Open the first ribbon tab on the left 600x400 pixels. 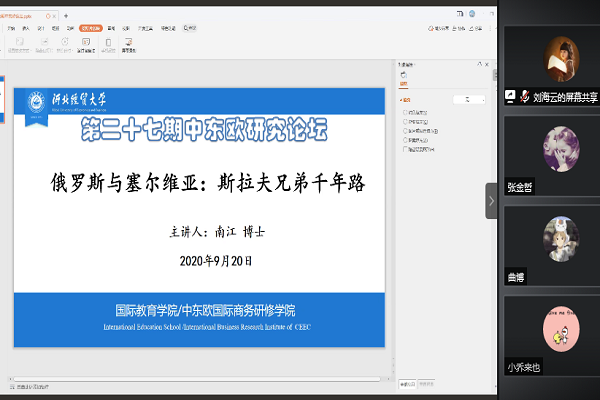[10, 29]
